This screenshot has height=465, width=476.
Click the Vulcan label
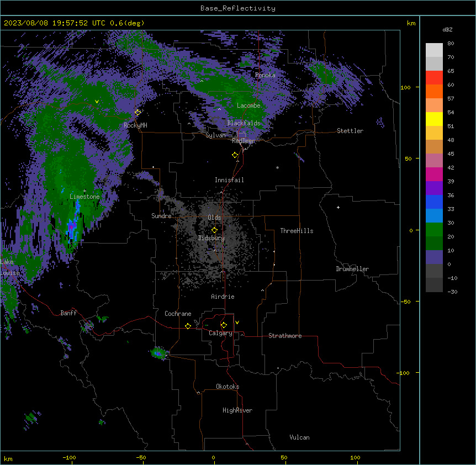pyautogui.click(x=300, y=437)
